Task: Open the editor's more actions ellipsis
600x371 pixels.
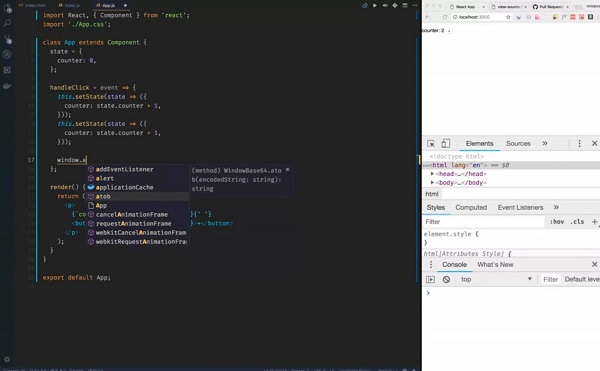Action: (415, 5)
